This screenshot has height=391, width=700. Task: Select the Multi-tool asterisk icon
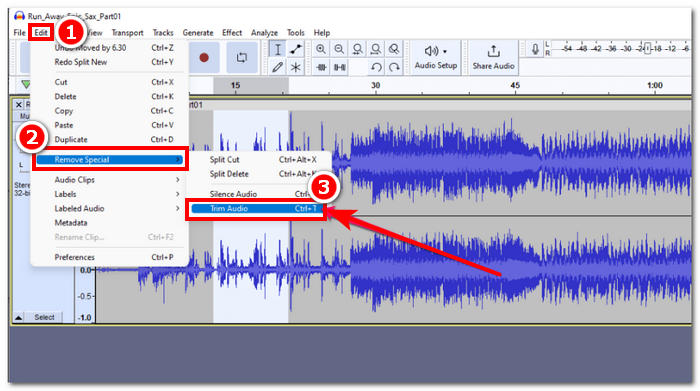point(296,67)
